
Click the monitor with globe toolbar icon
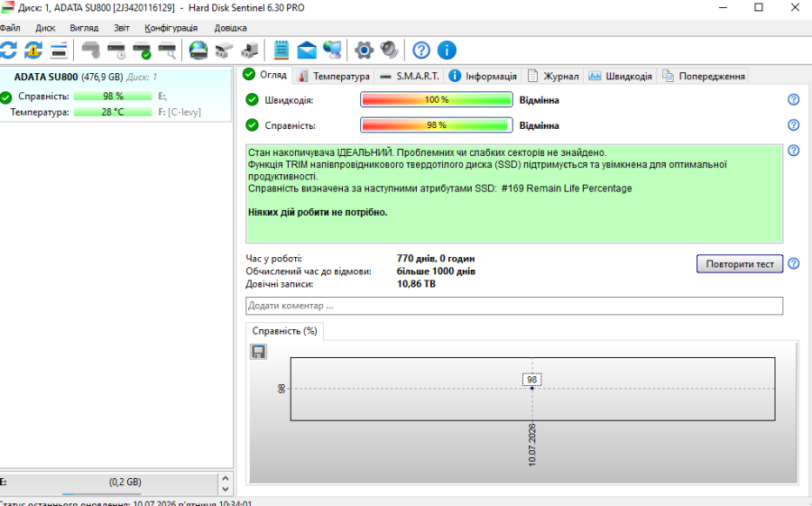pos(332,51)
